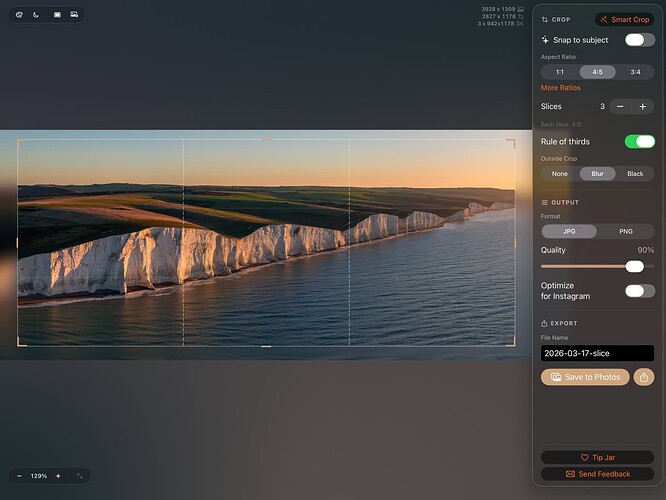The height and width of the screenshot is (500, 666).
Task: Increase the Slices count with plus
Action: 643,106
